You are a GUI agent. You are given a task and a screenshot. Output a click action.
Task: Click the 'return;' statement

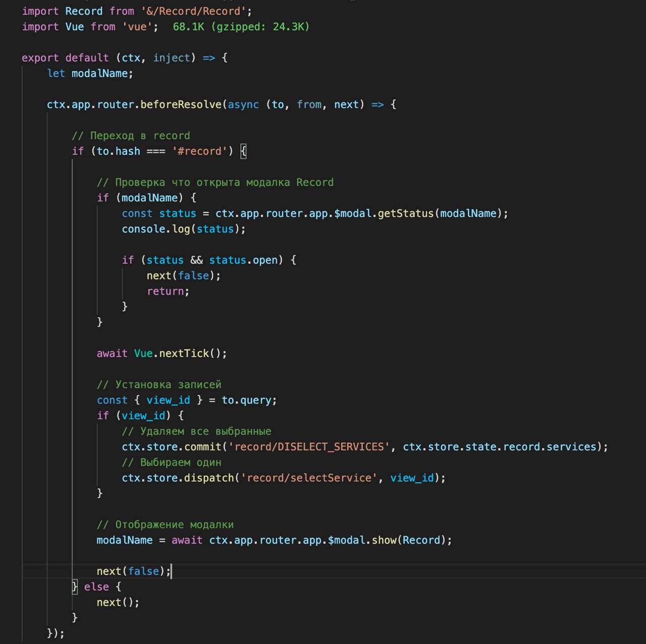tap(168, 291)
